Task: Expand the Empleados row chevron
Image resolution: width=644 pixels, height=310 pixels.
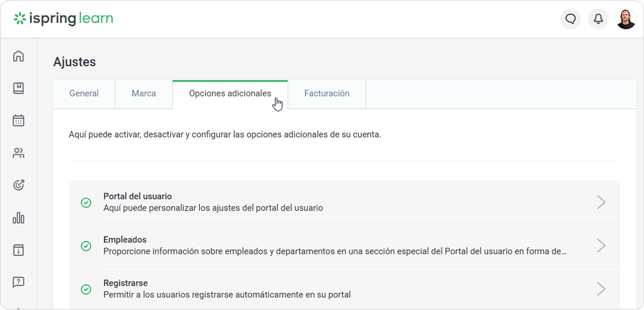Action: [x=601, y=245]
